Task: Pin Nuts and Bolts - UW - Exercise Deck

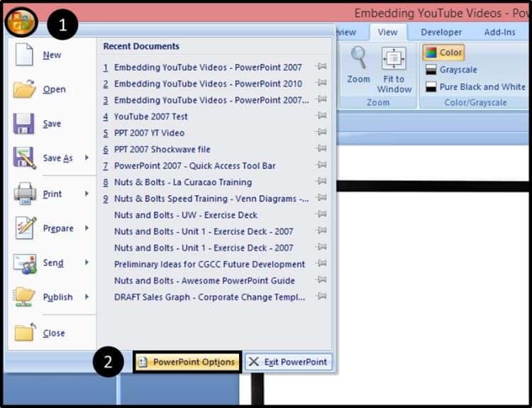Action: pos(321,214)
